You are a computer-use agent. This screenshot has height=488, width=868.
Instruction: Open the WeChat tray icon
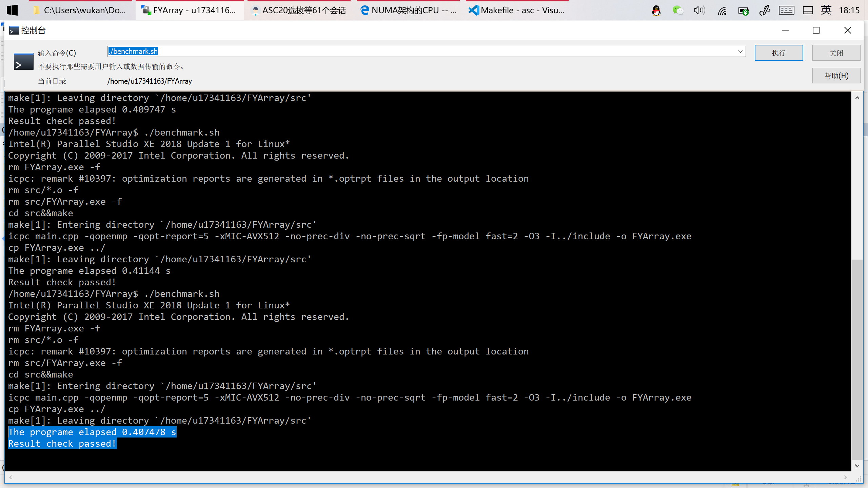point(677,11)
